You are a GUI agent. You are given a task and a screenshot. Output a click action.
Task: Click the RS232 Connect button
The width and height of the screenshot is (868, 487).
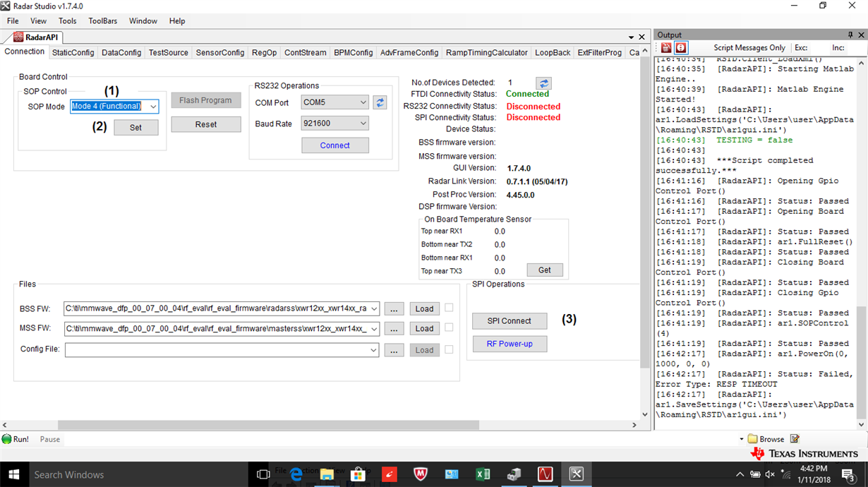point(334,145)
